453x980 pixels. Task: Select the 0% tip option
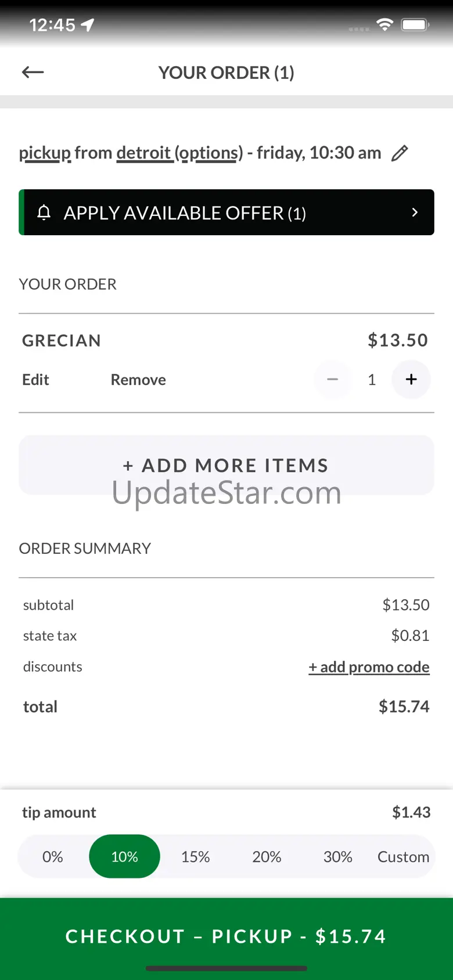[x=52, y=857]
